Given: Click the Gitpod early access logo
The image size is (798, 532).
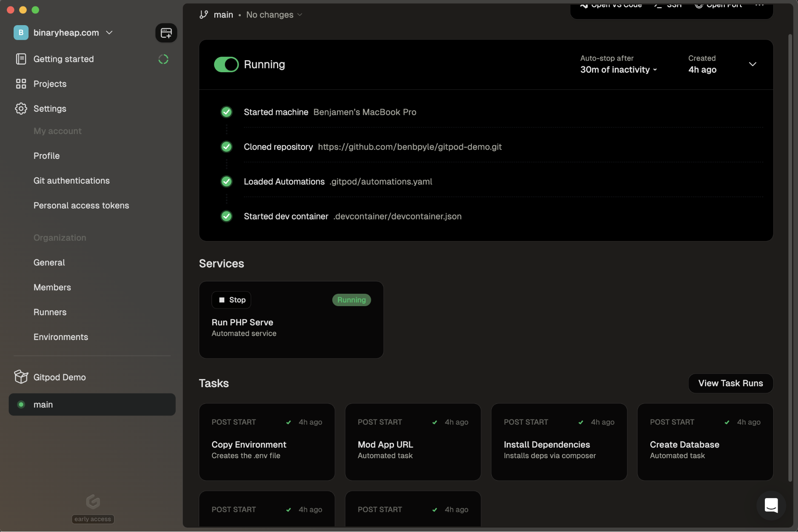Looking at the screenshot, I should [x=93, y=502].
